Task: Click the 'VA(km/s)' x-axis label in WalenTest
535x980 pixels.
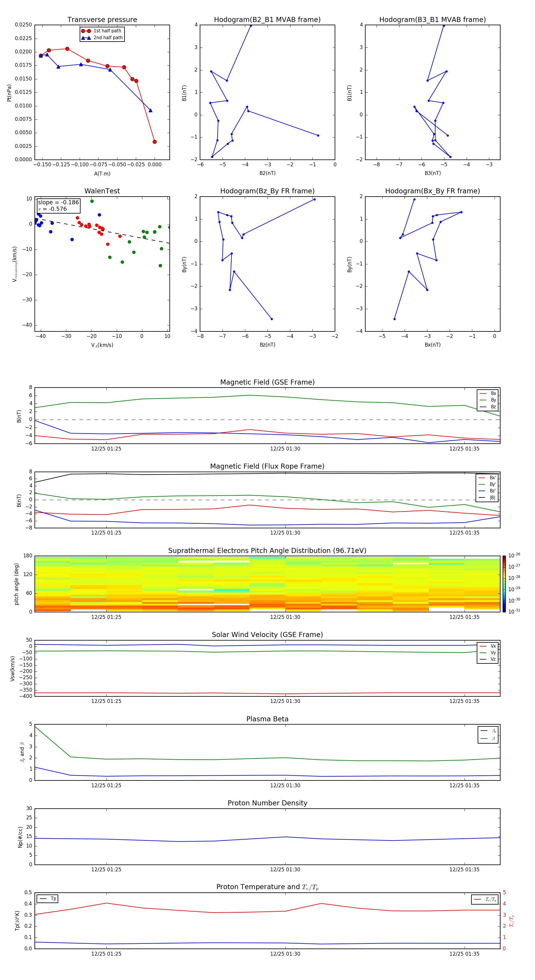Action: (x=102, y=345)
